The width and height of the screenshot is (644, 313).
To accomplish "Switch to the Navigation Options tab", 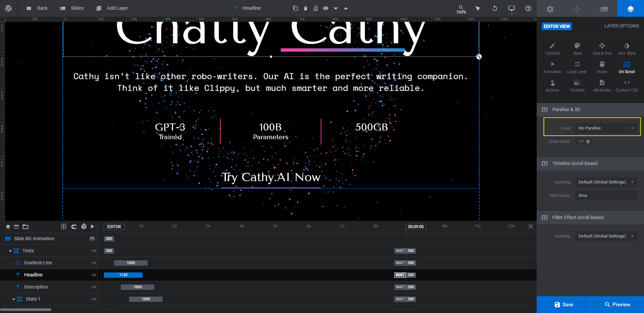I will click(x=577, y=9).
